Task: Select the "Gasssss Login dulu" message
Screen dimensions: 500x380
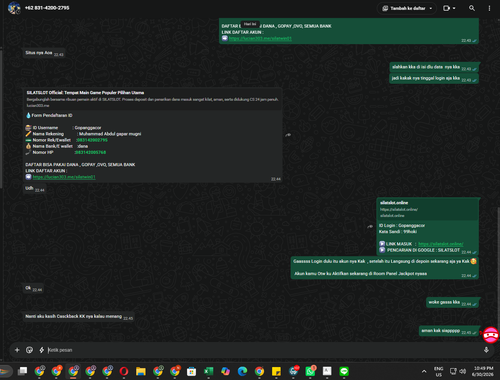Action: 385,267
